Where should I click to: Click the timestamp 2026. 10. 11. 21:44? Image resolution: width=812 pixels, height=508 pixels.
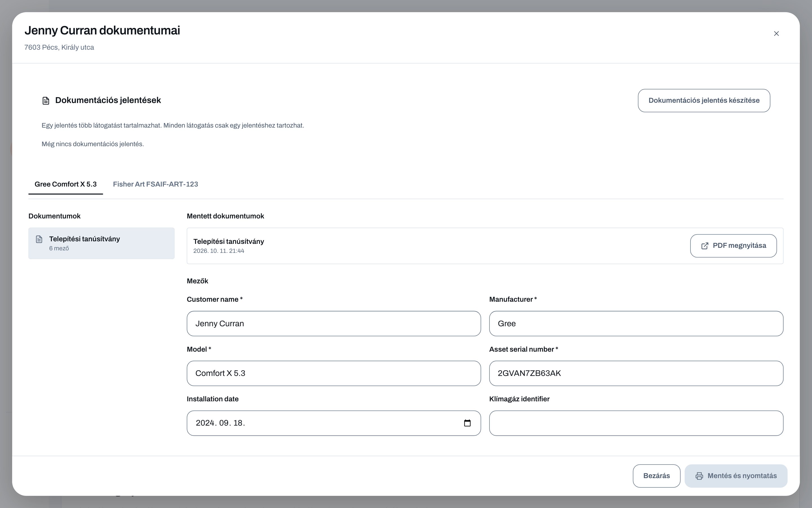pyautogui.click(x=219, y=251)
